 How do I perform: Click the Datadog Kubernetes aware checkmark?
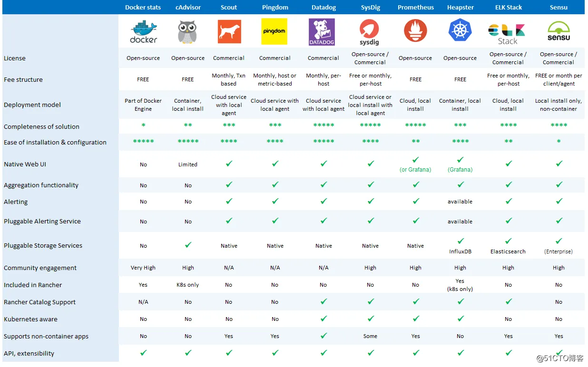323,319
